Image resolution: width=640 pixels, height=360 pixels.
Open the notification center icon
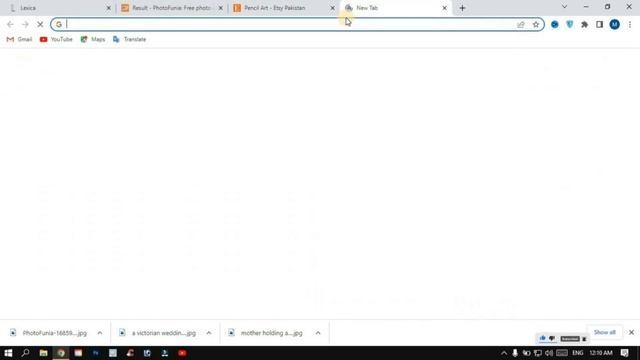pos(624,353)
